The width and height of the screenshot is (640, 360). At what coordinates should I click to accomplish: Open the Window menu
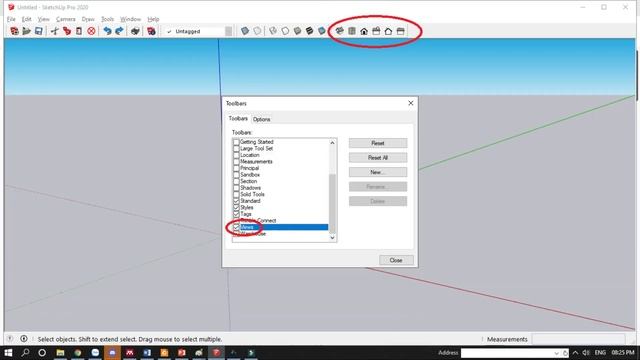pos(130,19)
